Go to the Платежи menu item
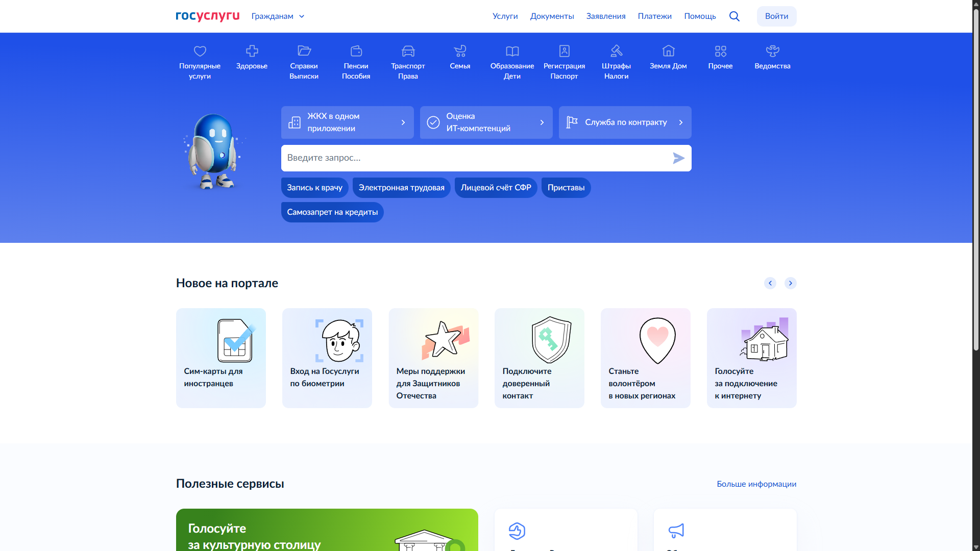980x551 pixels. 654,16
